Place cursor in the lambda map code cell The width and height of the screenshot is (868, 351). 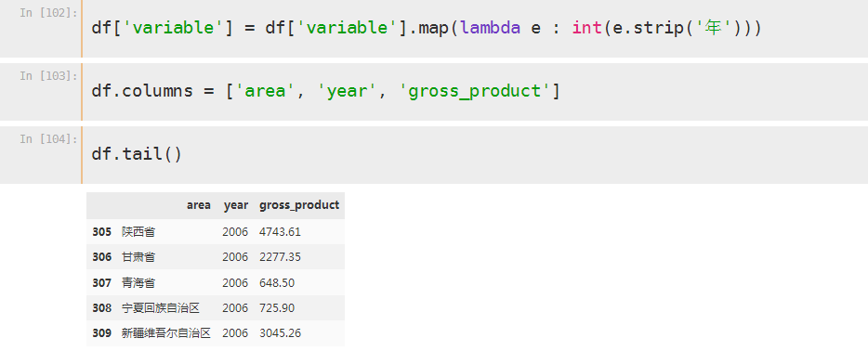475,28
